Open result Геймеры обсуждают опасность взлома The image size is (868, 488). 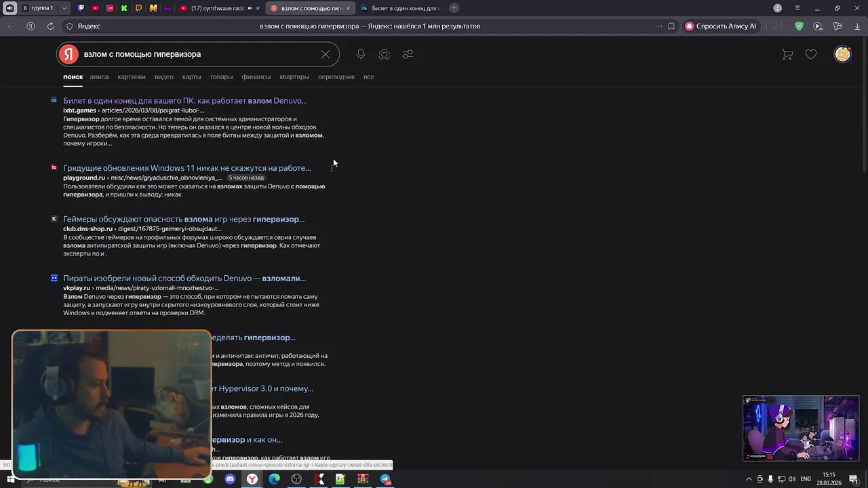pos(184,219)
